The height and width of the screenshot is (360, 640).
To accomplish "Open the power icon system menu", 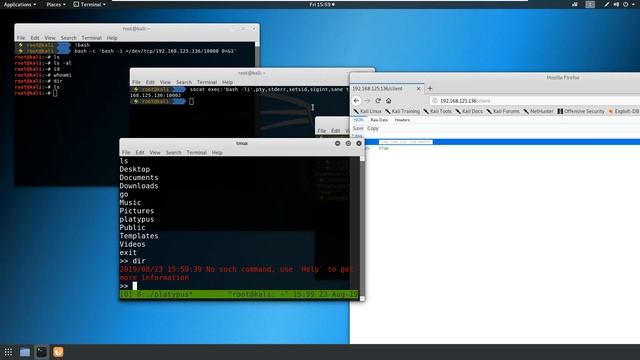I will point(626,4).
